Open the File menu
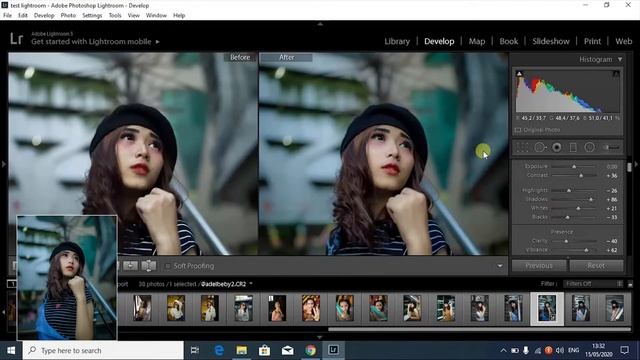This screenshot has width=640, height=360. [x=7, y=16]
